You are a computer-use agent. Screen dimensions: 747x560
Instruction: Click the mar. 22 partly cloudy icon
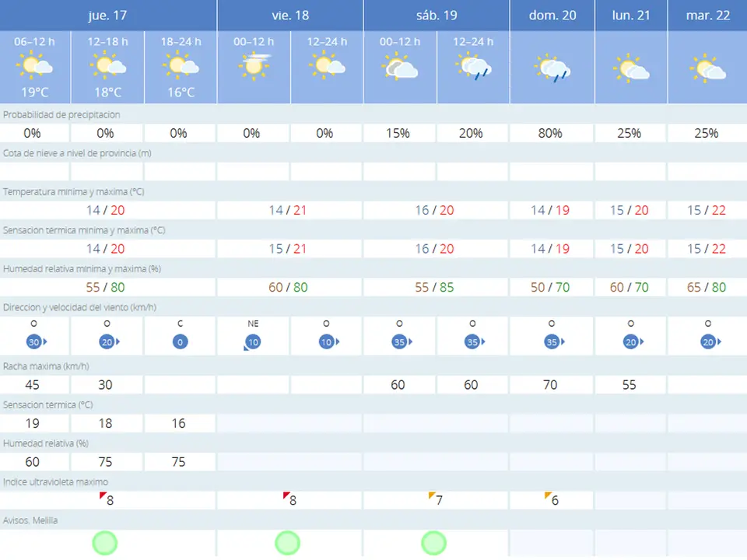(708, 68)
